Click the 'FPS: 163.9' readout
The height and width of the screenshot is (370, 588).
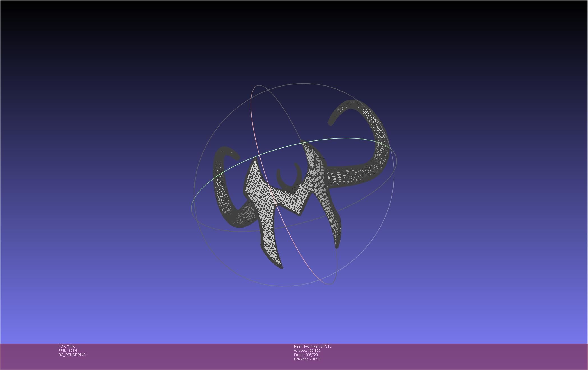click(68, 351)
